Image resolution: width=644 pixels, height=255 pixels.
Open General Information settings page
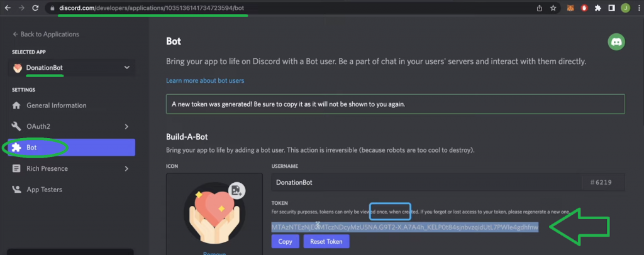[x=57, y=106]
